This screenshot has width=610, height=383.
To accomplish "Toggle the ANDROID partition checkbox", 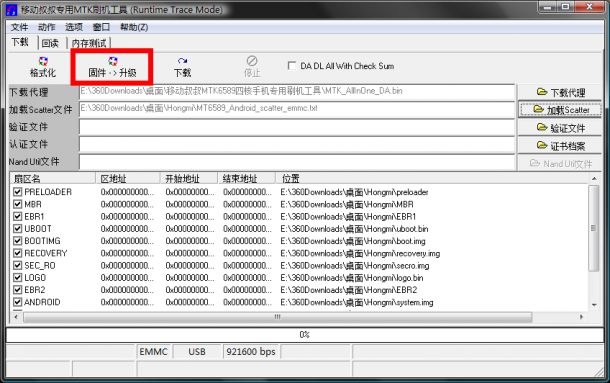I will (17, 302).
